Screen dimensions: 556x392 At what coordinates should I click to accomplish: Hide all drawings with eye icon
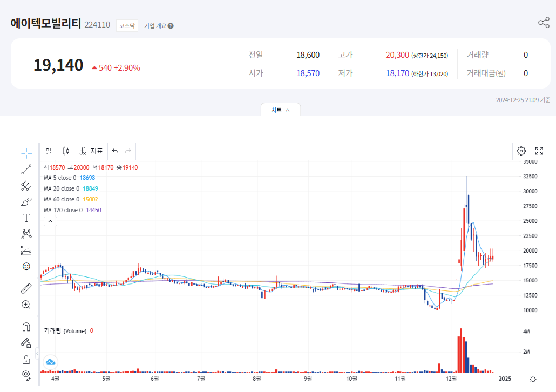pos(26,375)
